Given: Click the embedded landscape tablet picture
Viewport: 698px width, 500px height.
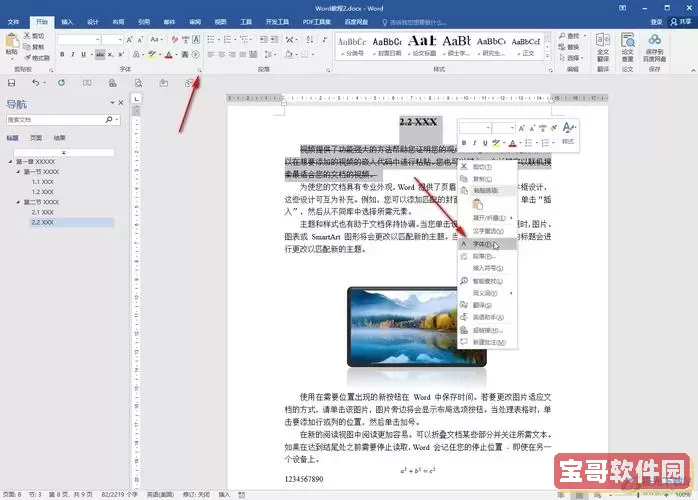Looking at the screenshot, I should coord(417,327).
